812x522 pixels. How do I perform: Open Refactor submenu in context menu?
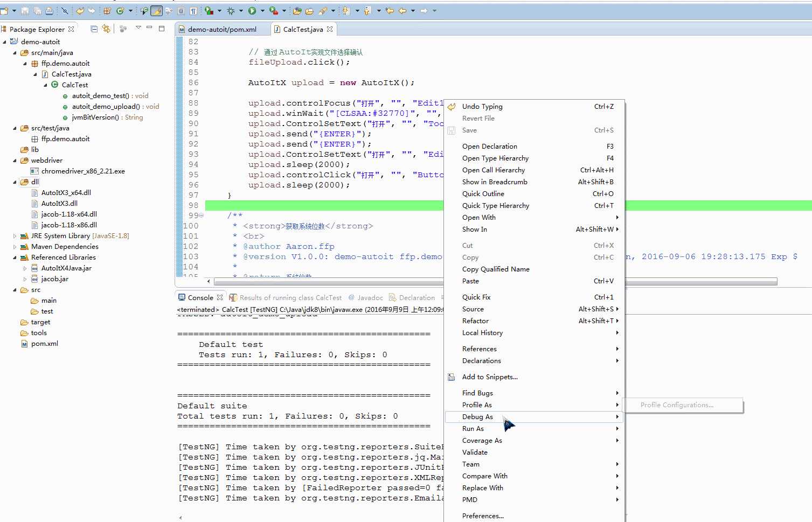pyautogui.click(x=534, y=321)
